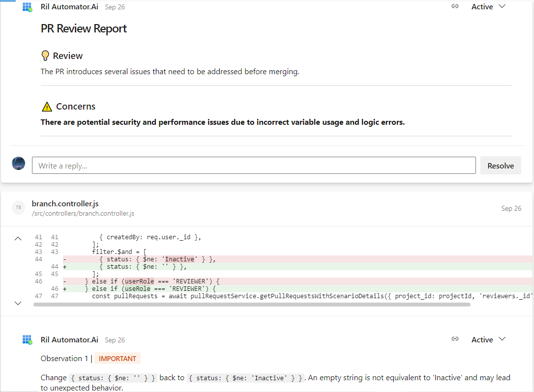The width and height of the screenshot is (534, 392).
Task: Click added line 46 with useRole
Action: click(297, 288)
